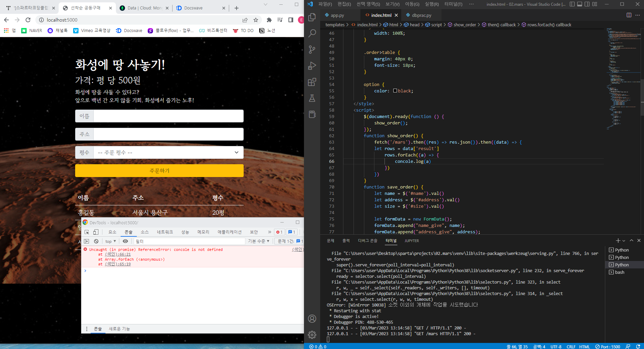Close the VS Code terminal panel
Image resolution: width=644 pixels, height=349 pixels.
point(639,240)
